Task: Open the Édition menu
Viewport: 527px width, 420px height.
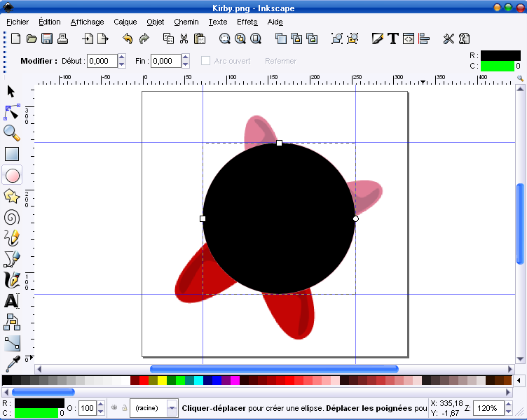Action: click(49, 22)
